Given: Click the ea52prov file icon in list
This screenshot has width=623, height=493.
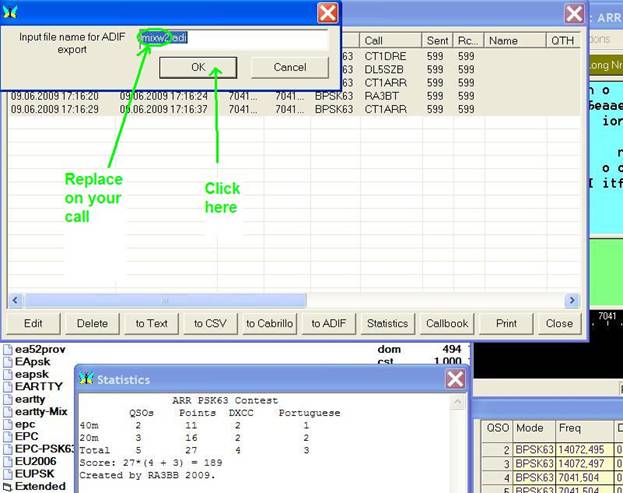Looking at the screenshot, I should pos(8,349).
